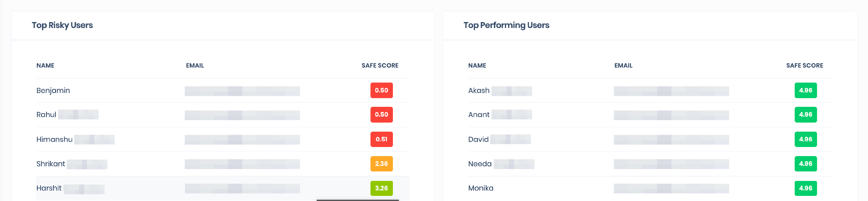This screenshot has width=868, height=201.
Task: Click Benjamin's blurred email field
Action: click(242, 91)
